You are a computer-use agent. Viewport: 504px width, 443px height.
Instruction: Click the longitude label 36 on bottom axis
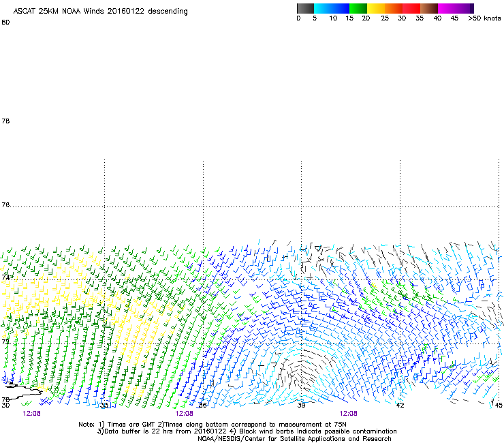coord(203,405)
